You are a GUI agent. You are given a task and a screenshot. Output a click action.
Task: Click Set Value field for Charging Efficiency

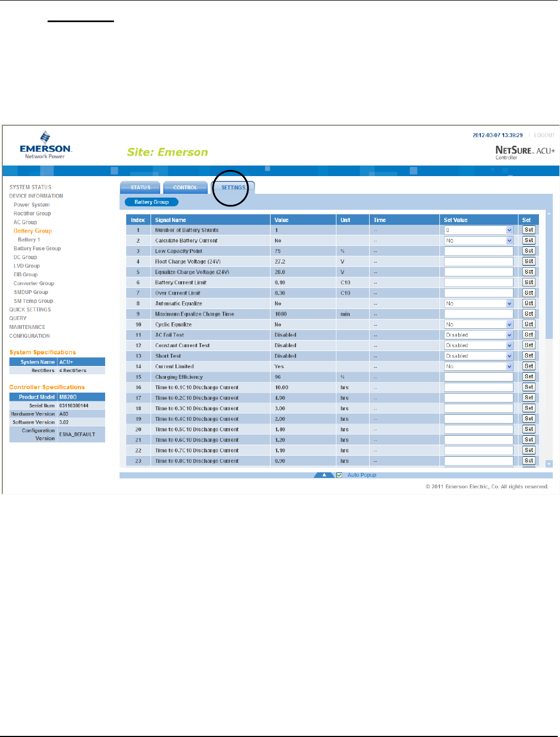pos(479,377)
